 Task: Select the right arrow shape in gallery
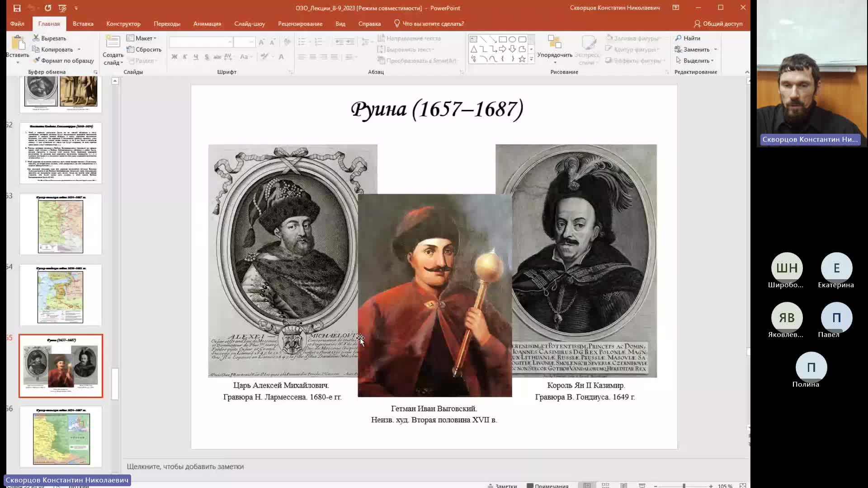tap(503, 49)
